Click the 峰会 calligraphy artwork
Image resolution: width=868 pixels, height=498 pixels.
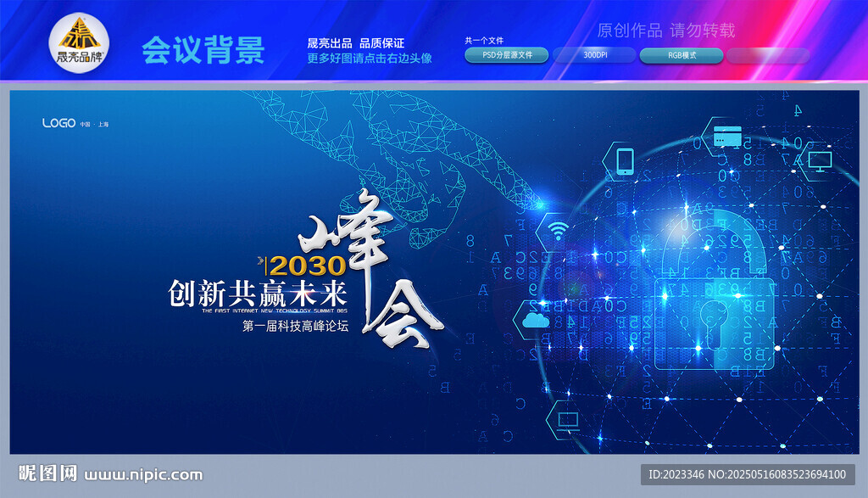(x=371, y=269)
